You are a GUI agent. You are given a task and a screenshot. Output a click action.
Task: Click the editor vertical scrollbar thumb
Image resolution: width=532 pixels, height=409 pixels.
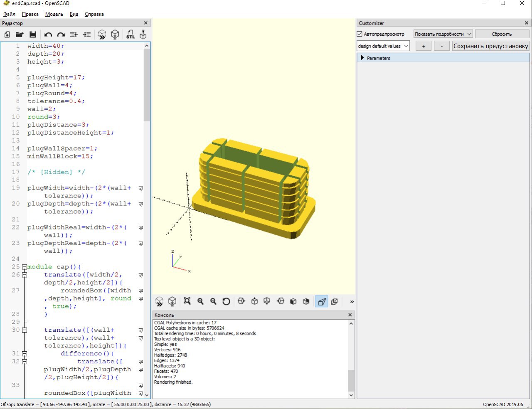(x=147, y=85)
